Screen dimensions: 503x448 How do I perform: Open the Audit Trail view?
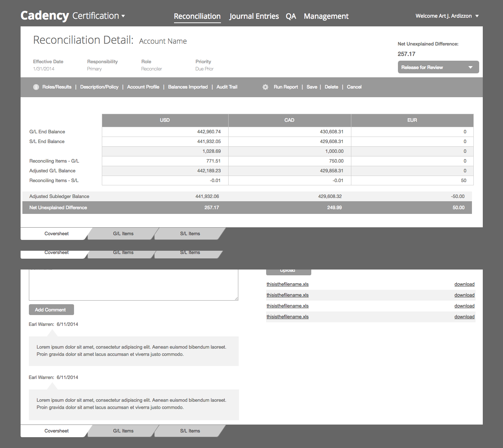tap(227, 87)
